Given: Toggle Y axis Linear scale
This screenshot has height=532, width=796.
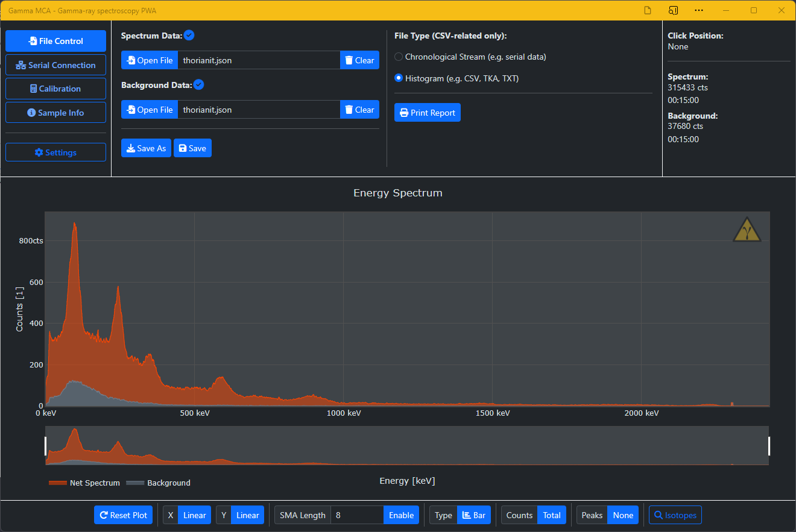Looking at the screenshot, I should point(248,515).
